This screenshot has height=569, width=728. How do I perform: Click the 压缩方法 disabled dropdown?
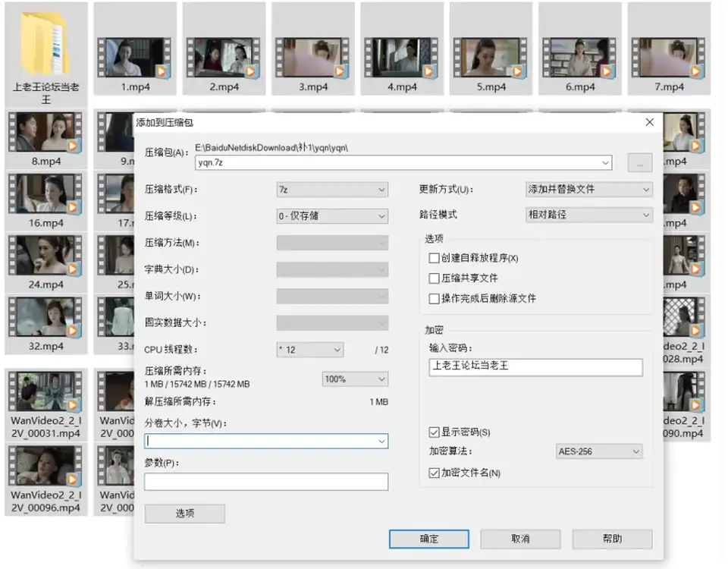pyautogui.click(x=332, y=243)
